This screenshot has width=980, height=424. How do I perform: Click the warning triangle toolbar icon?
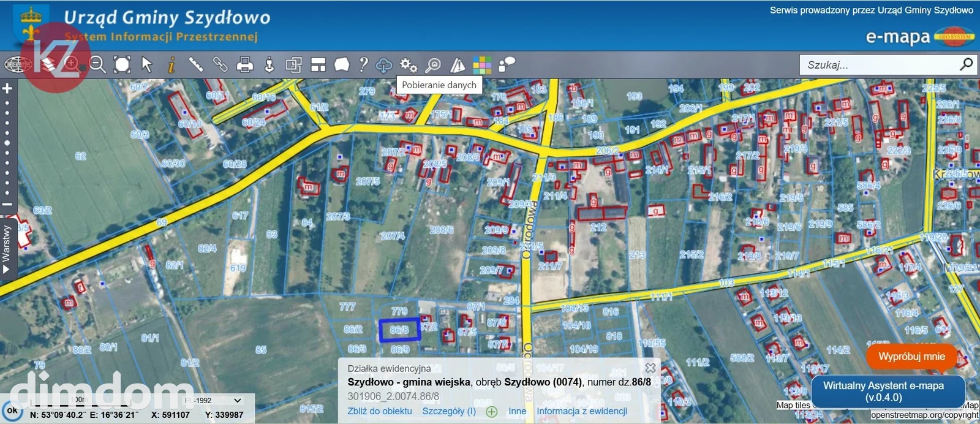point(458,64)
